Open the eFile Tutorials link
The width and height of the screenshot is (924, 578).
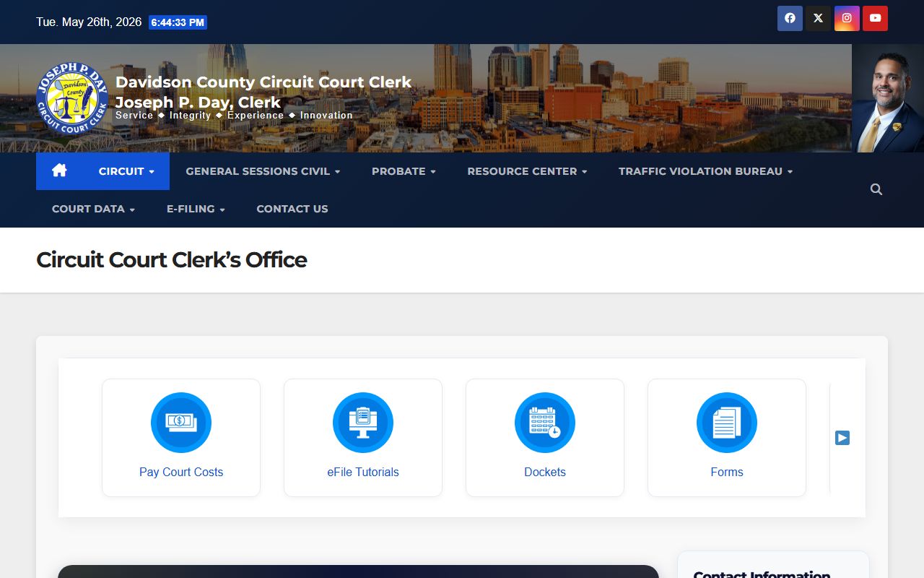(x=363, y=472)
